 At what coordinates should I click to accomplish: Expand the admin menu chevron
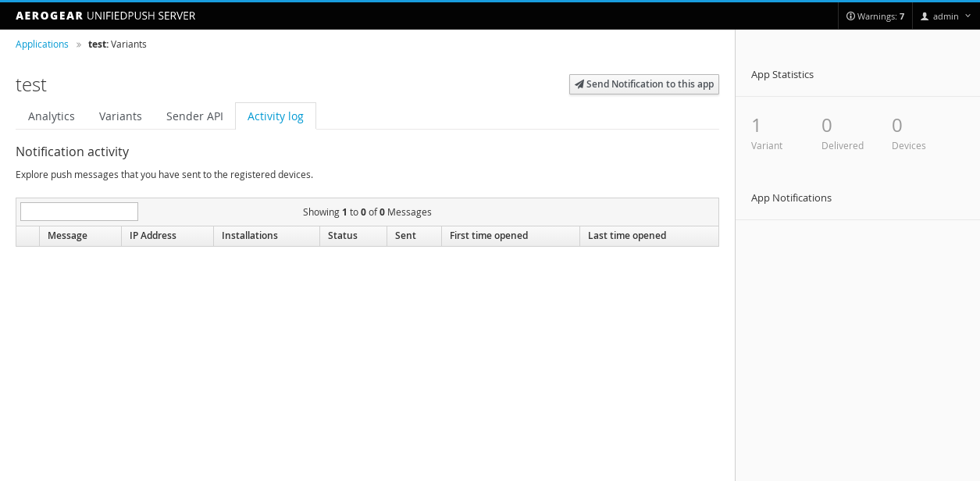968,16
